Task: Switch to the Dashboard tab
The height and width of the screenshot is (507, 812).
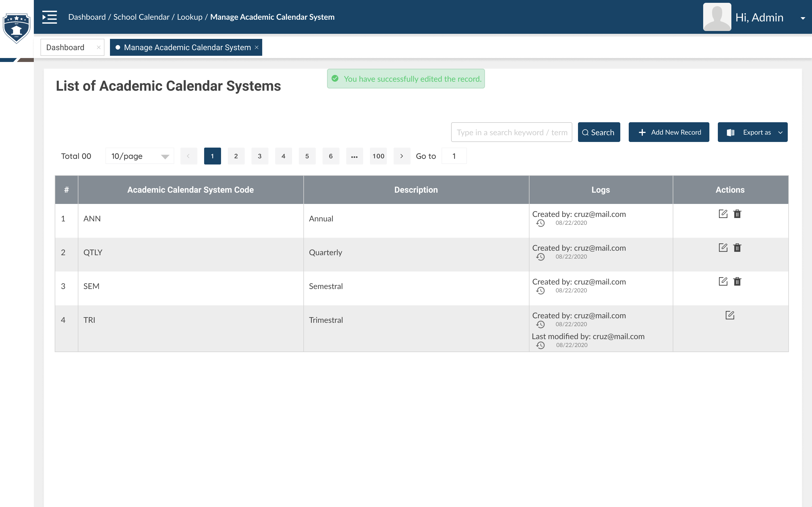Action: pyautogui.click(x=65, y=47)
